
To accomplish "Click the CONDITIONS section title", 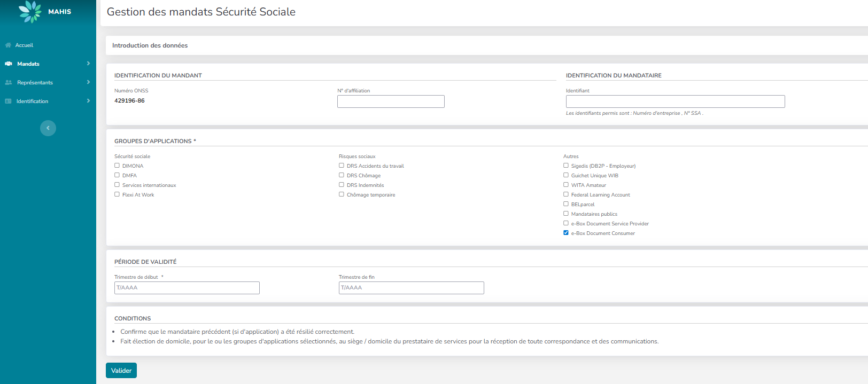I will 133,318.
